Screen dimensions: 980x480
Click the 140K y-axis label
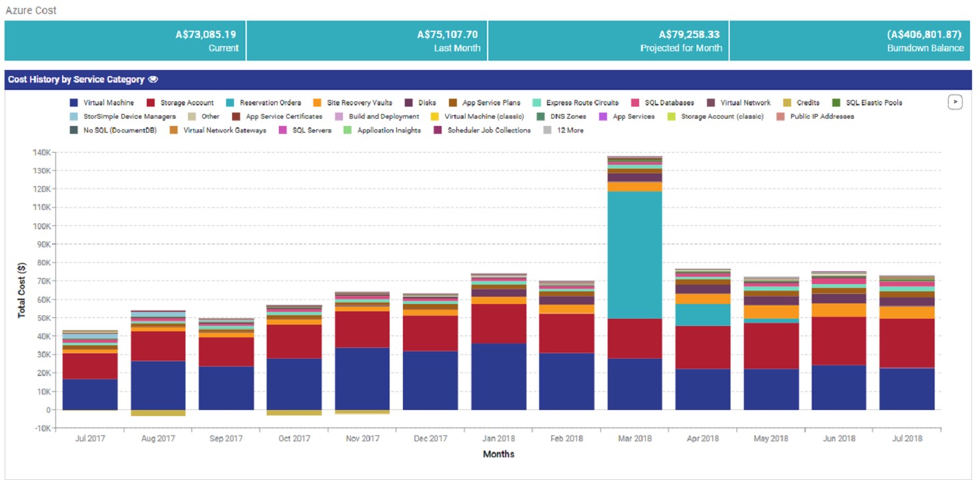click(x=41, y=152)
